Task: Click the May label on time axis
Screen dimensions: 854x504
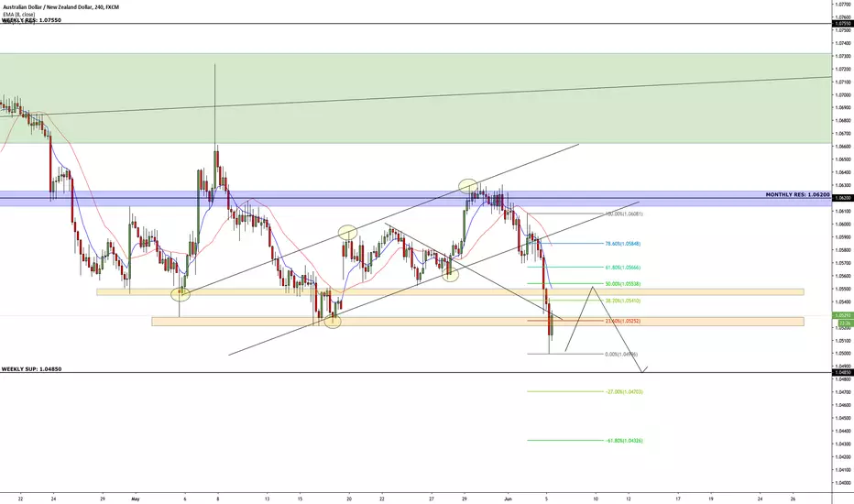Action: 136,498
